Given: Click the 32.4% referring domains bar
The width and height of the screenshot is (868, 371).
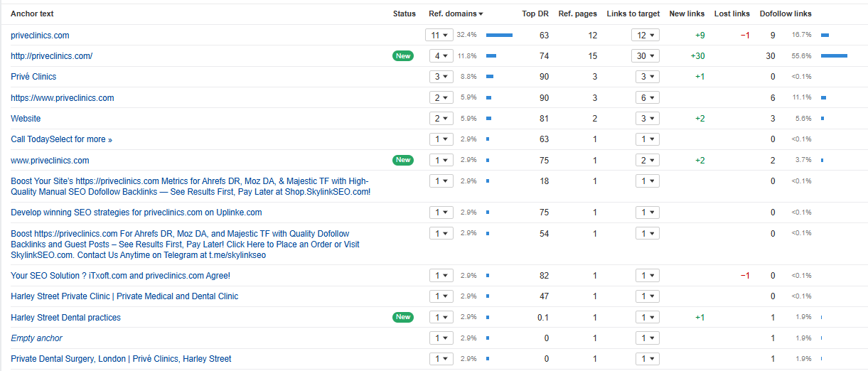Looking at the screenshot, I should pos(499,35).
